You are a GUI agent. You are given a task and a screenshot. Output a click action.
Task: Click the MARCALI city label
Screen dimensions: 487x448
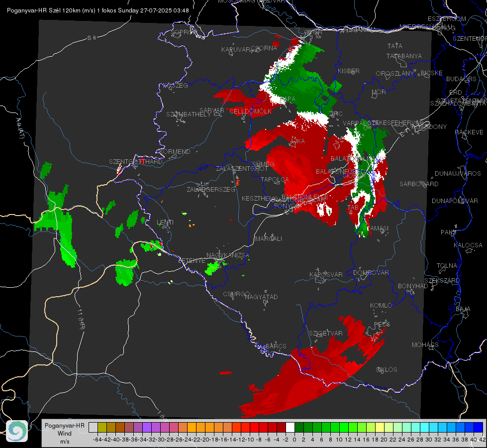[x=268, y=239]
